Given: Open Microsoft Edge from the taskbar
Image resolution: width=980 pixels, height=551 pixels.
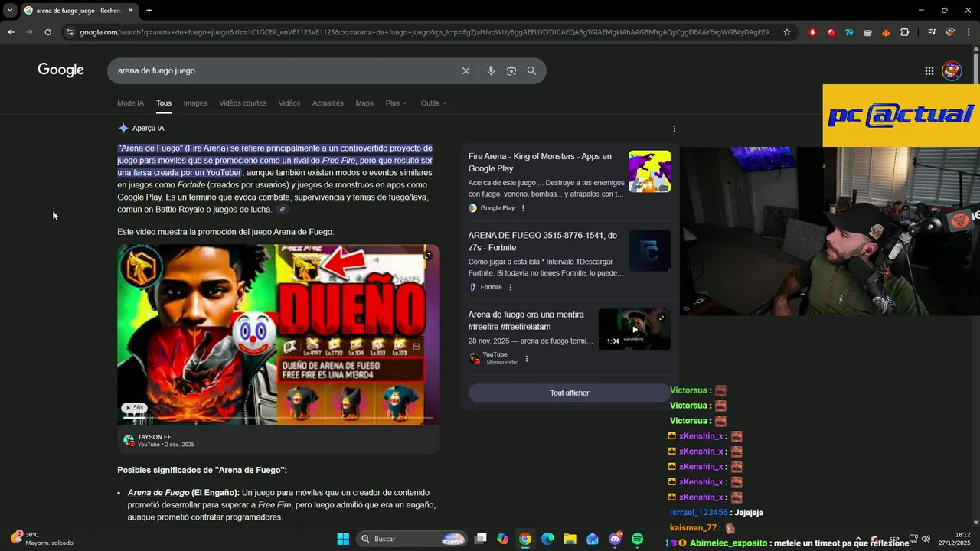Looking at the screenshot, I should (547, 539).
